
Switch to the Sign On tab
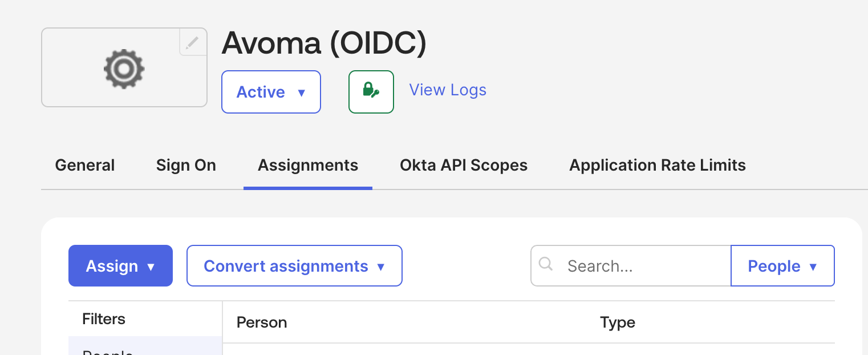point(186,165)
